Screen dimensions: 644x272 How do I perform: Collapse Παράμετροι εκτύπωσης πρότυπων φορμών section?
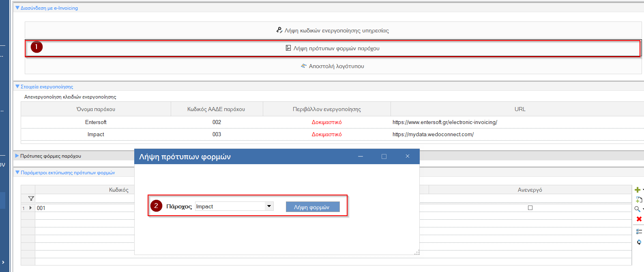coord(17,172)
